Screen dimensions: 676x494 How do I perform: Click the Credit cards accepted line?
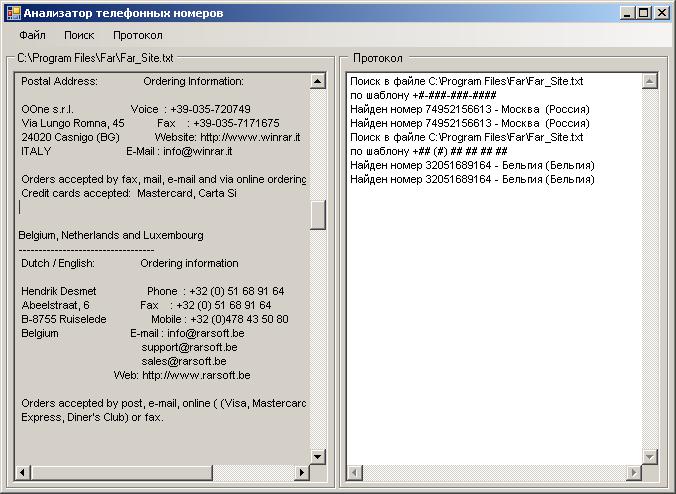(x=128, y=194)
